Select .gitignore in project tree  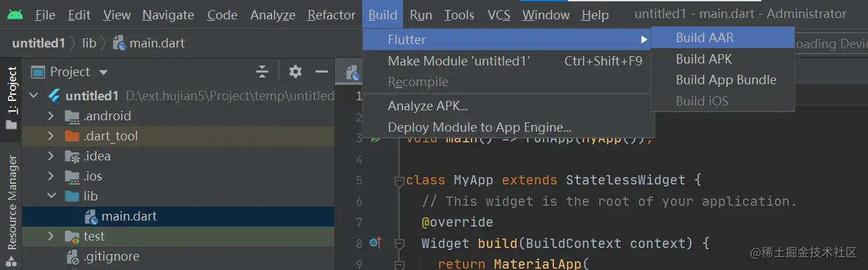(178, 257)
